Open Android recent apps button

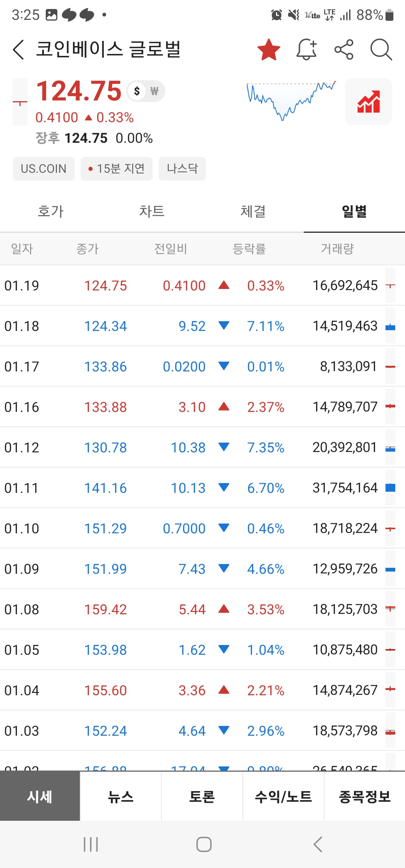click(91, 844)
